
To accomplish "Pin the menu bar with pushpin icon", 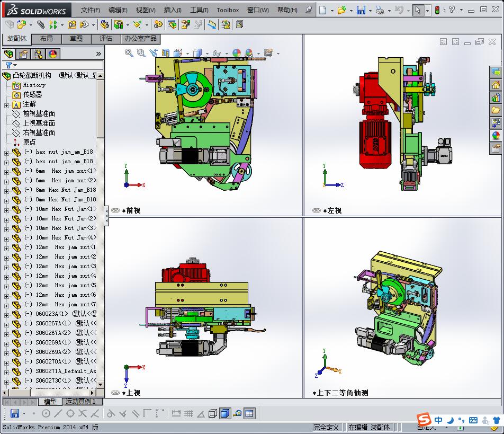I will pyautogui.click(x=308, y=10).
